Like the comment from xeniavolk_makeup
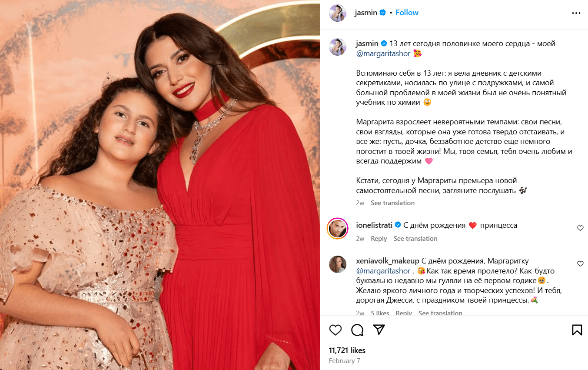Image resolution: width=588 pixels, height=370 pixels. [580, 264]
